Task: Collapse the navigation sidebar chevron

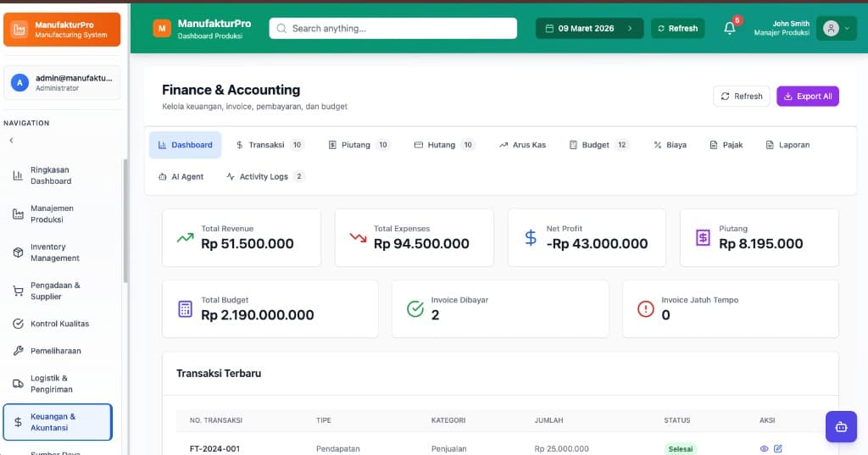Action: tap(12, 141)
